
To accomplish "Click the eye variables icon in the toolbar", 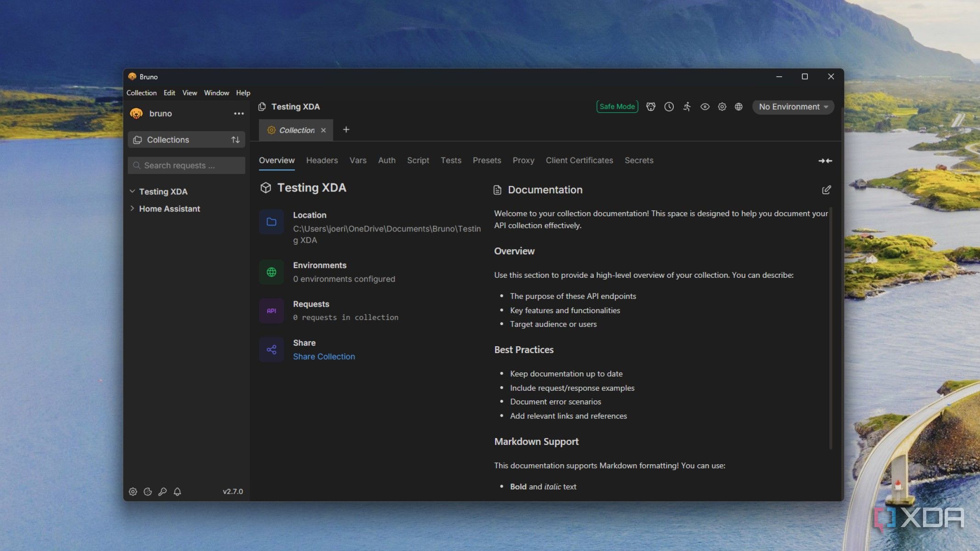I will (x=705, y=107).
